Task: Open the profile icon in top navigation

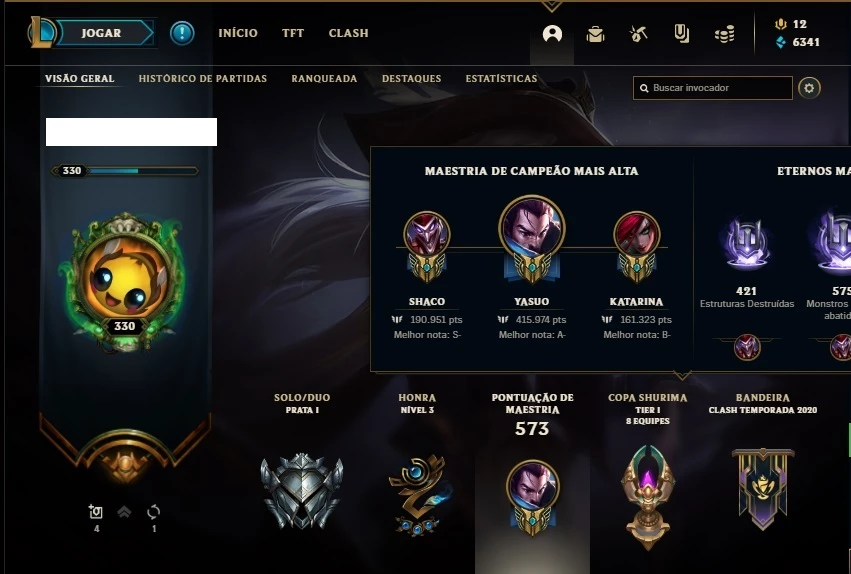Action: [552, 34]
